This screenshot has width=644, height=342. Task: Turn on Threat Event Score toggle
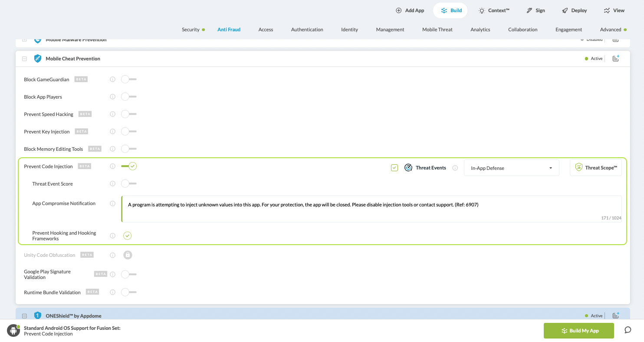(x=129, y=184)
